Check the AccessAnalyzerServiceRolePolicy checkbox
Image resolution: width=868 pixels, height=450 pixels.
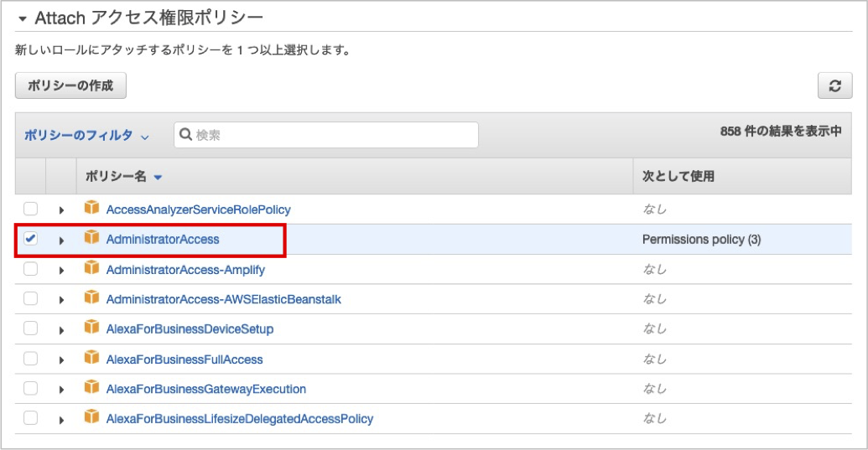pyautogui.click(x=30, y=209)
